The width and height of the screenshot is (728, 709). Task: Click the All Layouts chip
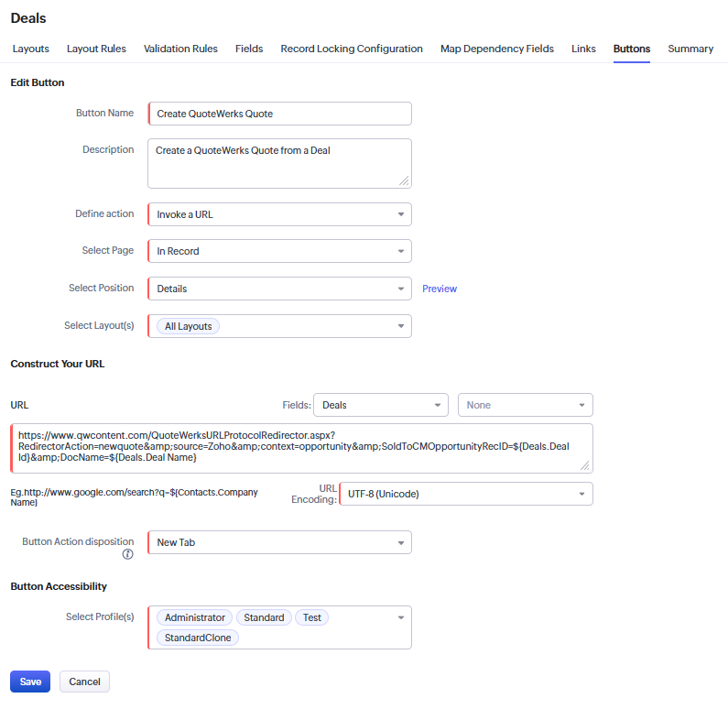coord(188,326)
